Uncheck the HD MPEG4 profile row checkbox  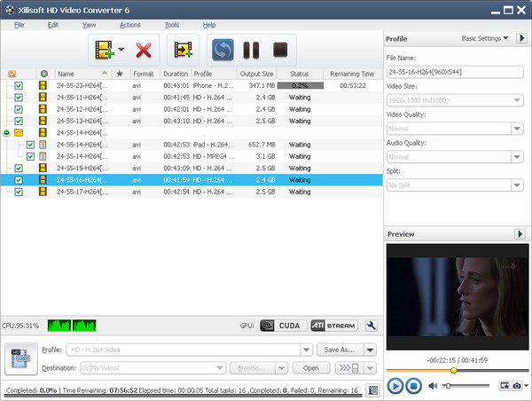[x=30, y=156]
